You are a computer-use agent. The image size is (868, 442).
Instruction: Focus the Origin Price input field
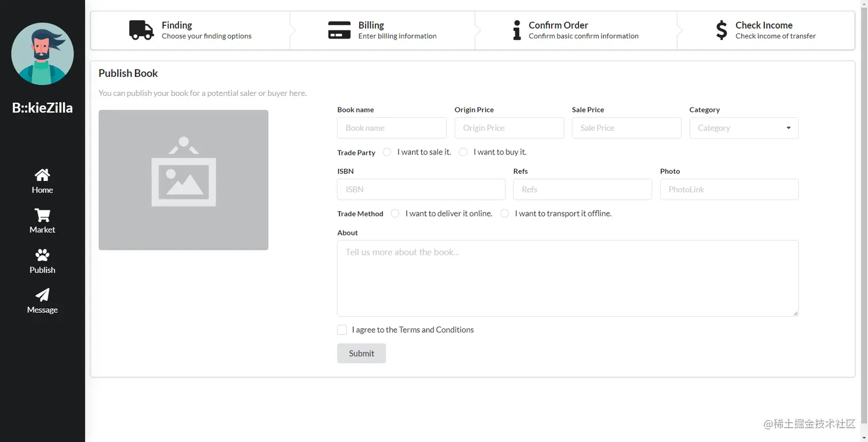[x=509, y=128]
